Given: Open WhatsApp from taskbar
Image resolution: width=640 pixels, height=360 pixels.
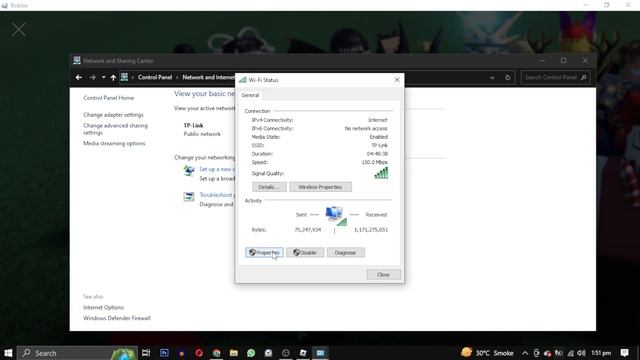Looking at the screenshot, I should (251, 353).
